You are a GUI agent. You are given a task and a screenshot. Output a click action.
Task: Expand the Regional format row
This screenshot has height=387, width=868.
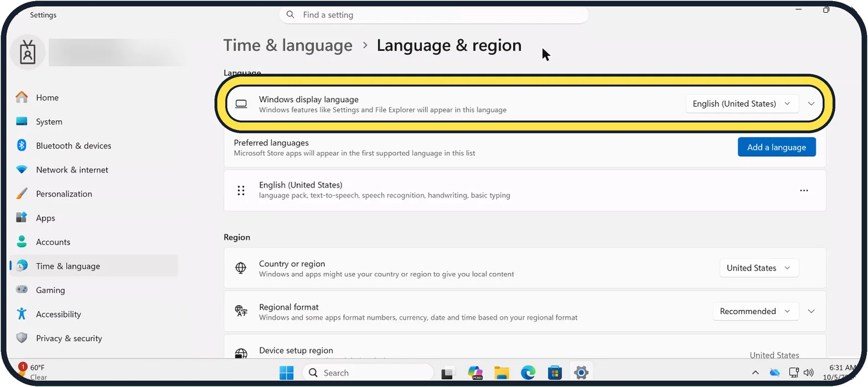(812, 311)
